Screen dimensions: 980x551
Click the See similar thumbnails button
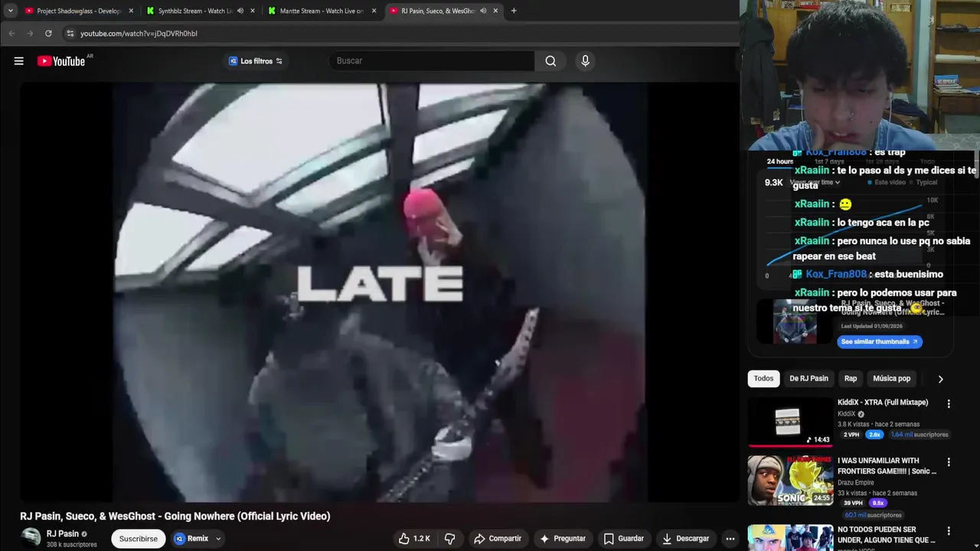coord(880,342)
